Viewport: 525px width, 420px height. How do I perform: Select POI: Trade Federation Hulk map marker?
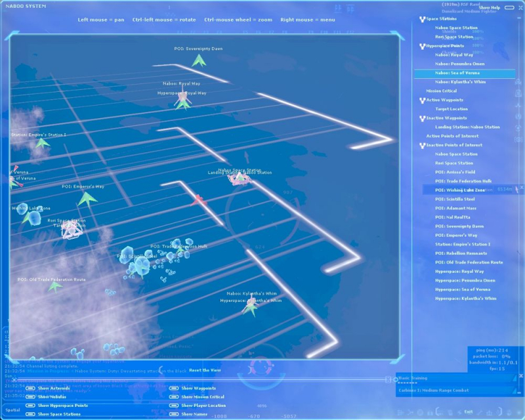[180, 249]
